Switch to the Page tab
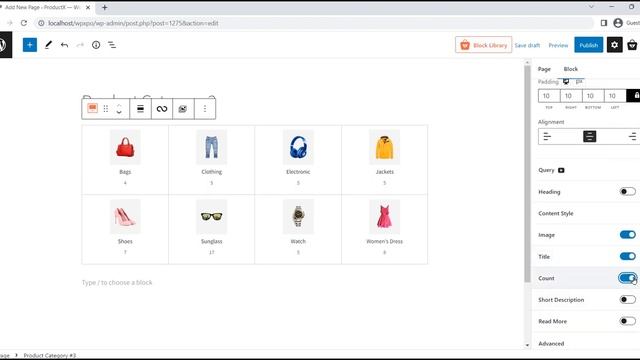Screen dimensions: 640x360 click(x=544, y=69)
